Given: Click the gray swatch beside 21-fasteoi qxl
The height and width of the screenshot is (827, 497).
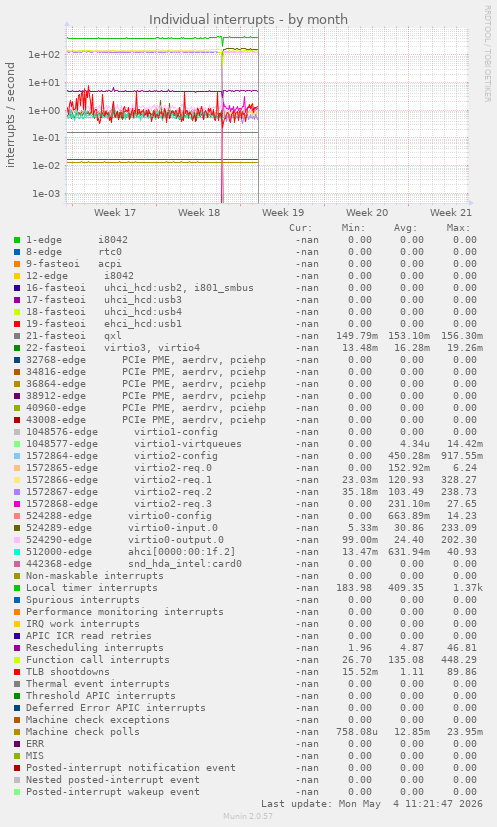Looking at the screenshot, I should point(17,336).
